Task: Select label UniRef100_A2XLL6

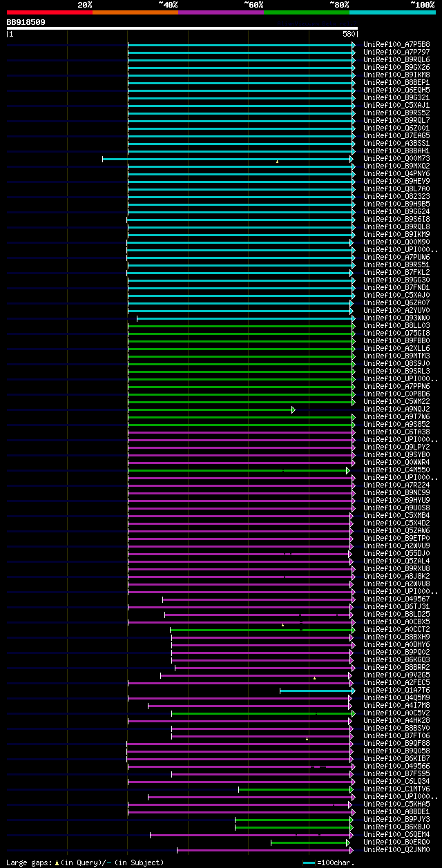Action: coord(396,348)
